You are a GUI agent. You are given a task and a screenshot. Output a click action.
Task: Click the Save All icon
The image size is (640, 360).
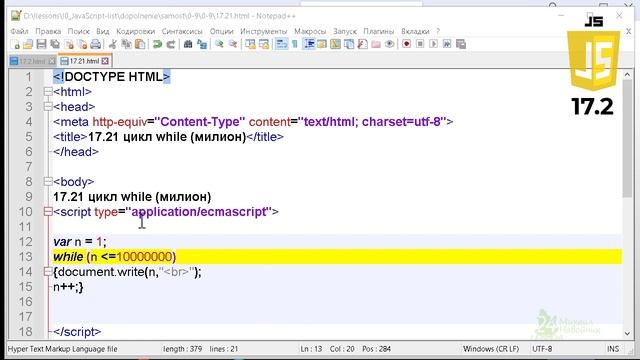55,44
